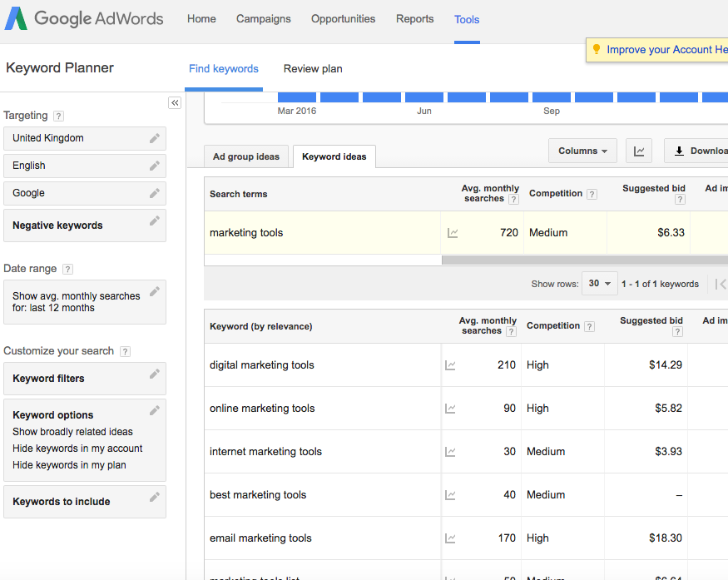Image resolution: width=728 pixels, height=580 pixels.
Task: Edit Google network pencil icon
Action: click(155, 193)
